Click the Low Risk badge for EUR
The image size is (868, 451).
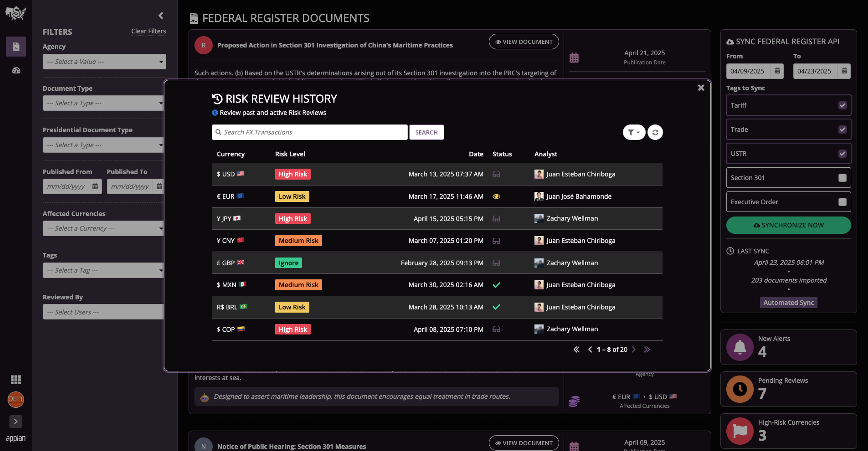[292, 196]
